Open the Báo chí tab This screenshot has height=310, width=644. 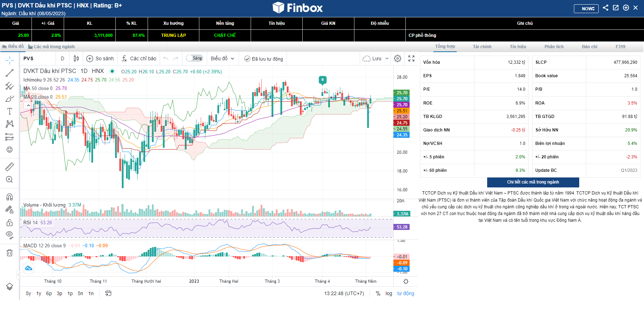pos(589,47)
